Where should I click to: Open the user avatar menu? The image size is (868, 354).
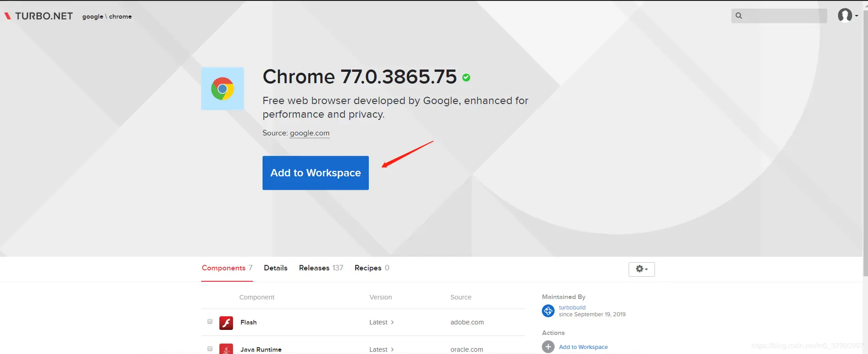tap(848, 15)
